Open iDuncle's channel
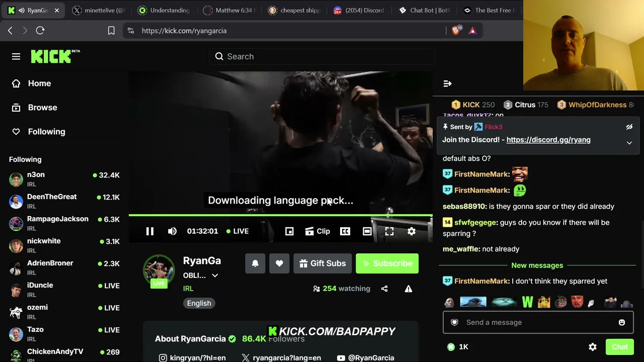644x362 pixels. click(x=64, y=290)
